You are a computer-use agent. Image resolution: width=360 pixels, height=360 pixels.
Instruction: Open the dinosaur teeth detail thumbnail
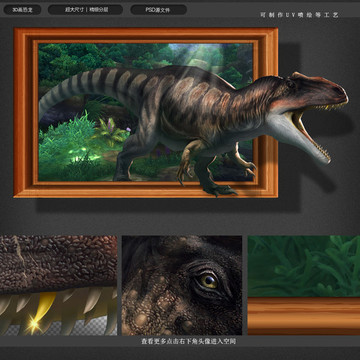(x=58, y=285)
